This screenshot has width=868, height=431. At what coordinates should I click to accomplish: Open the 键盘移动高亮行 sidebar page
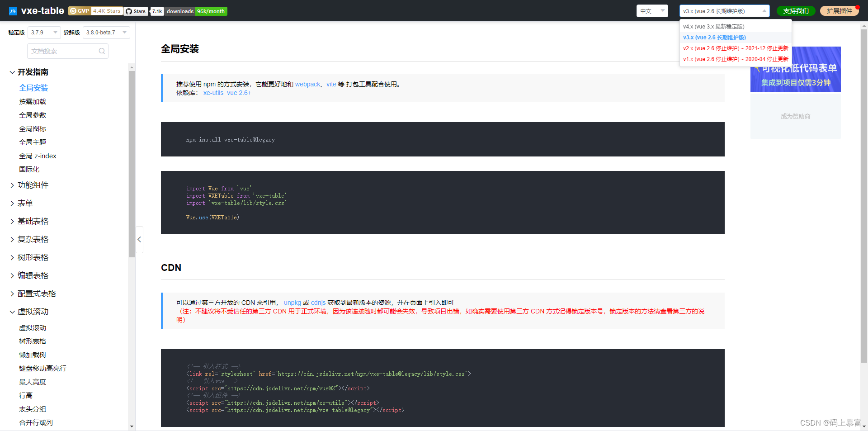click(42, 369)
